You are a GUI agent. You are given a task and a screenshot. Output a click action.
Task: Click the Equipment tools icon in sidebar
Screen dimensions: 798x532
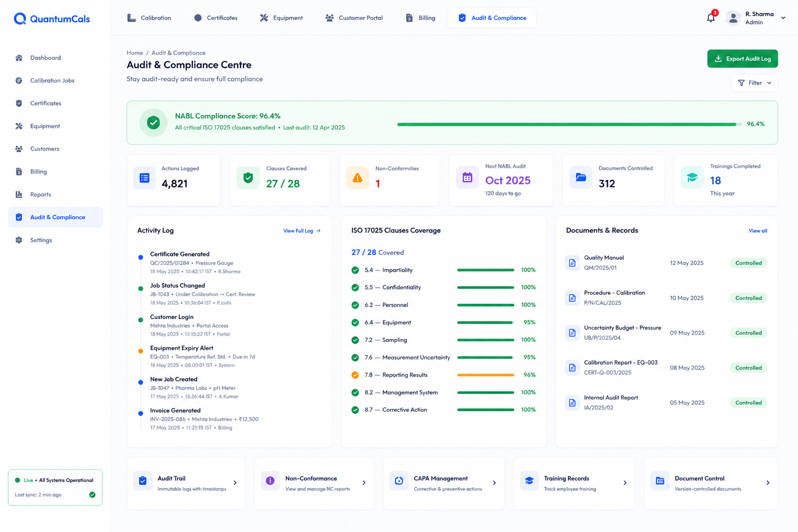click(x=19, y=126)
